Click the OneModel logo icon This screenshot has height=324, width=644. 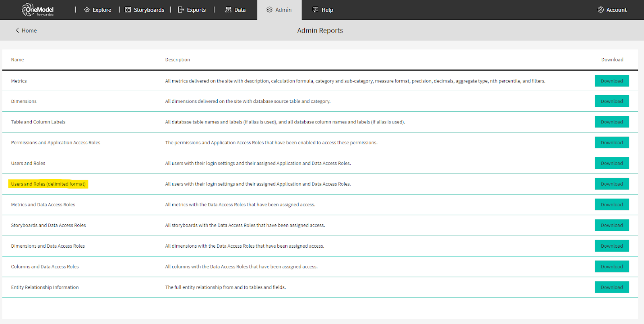tap(28, 10)
